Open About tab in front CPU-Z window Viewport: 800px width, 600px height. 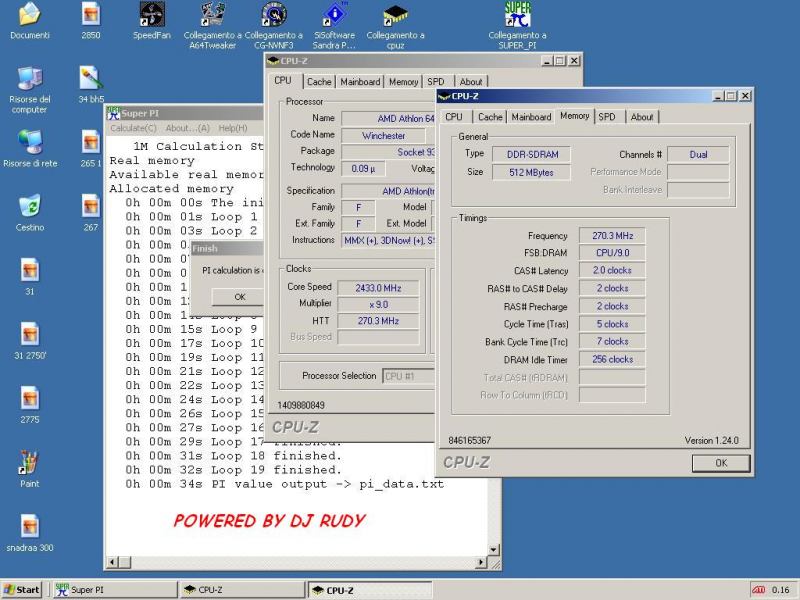pos(642,117)
